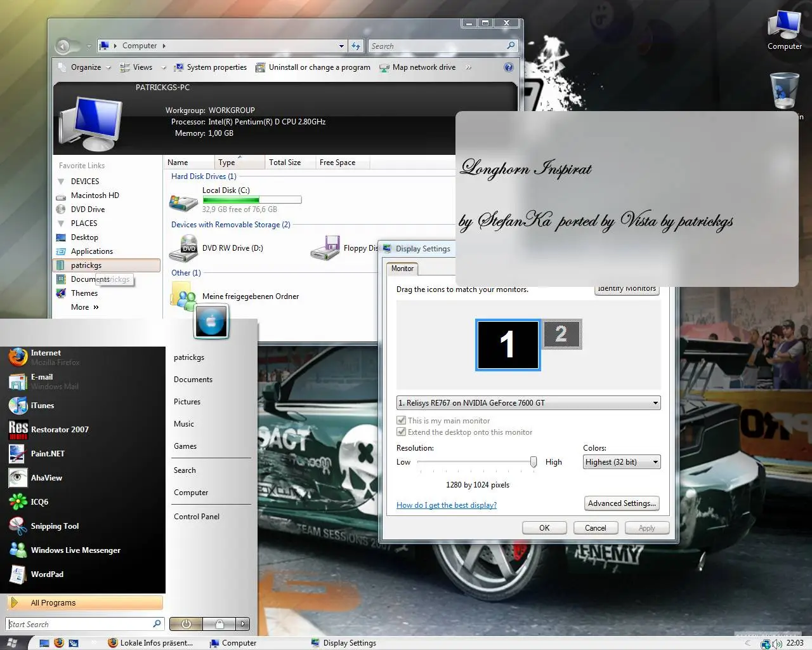Launch ICQ6 from Start menu
812x650 pixels.
point(82,502)
